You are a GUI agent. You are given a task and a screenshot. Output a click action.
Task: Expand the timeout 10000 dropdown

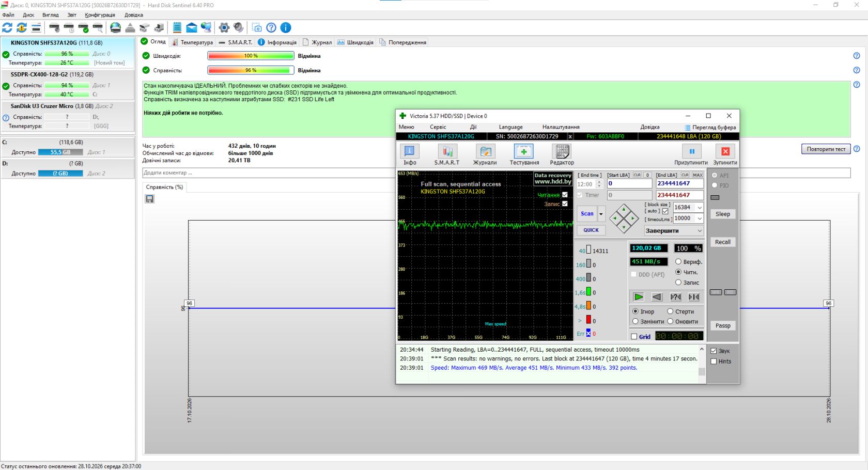tap(700, 218)
